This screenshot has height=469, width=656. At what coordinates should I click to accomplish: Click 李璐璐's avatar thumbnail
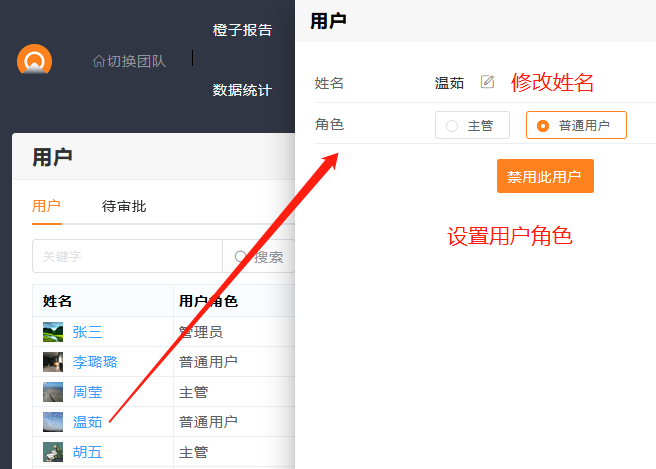coord(53,362)
